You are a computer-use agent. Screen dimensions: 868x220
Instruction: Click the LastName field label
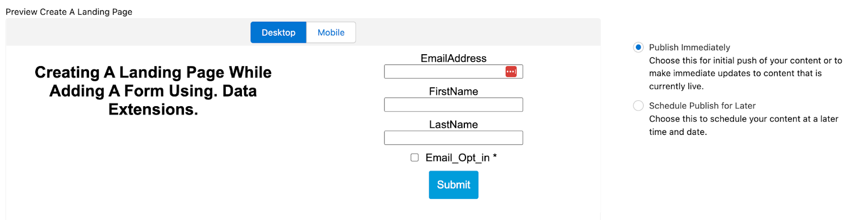click(454, 124)
